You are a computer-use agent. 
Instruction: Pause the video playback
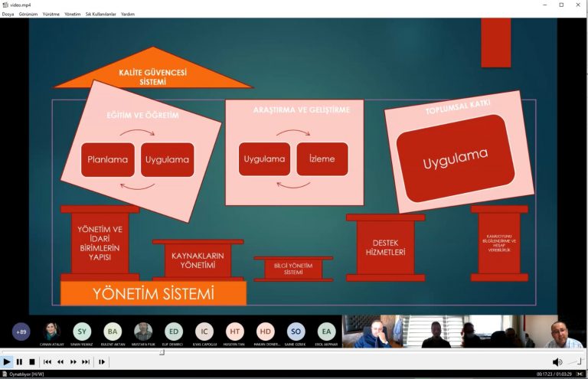pyautogui.click(x=19, y=361)
